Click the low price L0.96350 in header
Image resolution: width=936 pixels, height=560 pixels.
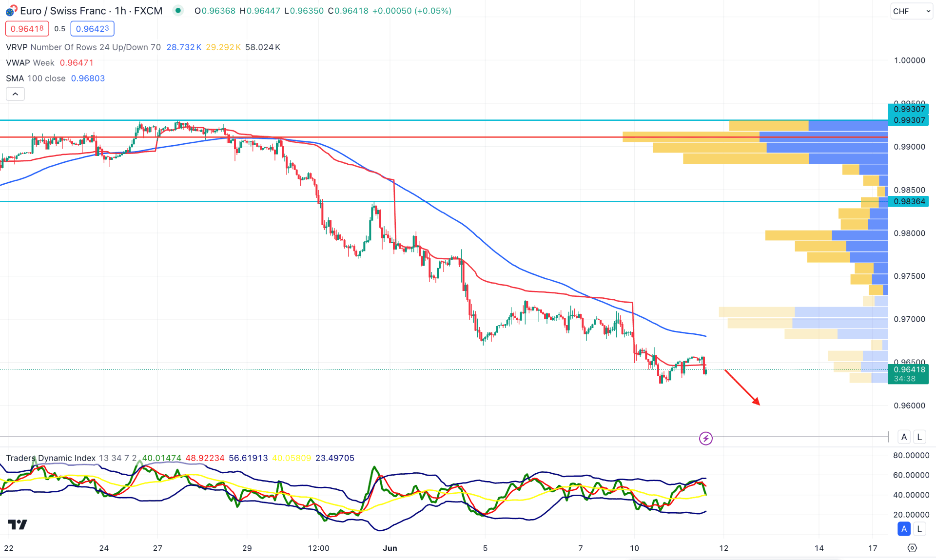(x=304, y=11)
